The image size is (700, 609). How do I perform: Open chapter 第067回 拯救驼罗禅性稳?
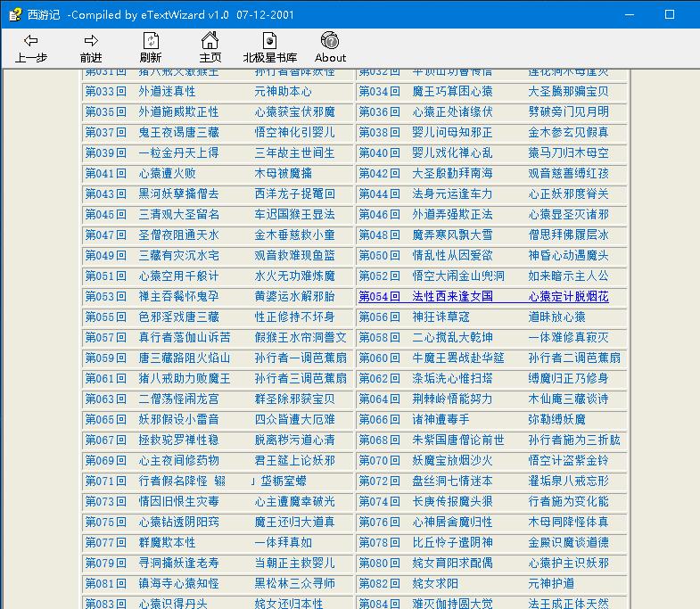point(210,440)
